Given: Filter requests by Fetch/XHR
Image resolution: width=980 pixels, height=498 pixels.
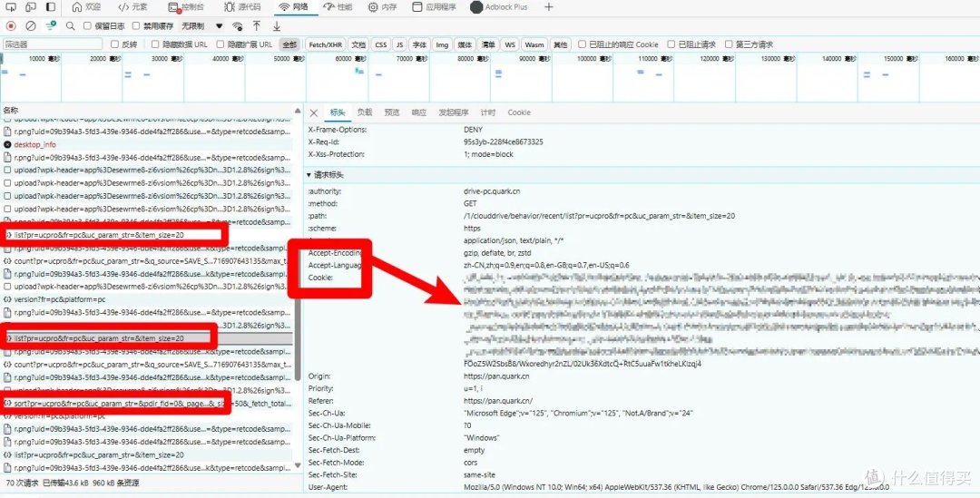Looking at the screenshot, I should (325, 44).
